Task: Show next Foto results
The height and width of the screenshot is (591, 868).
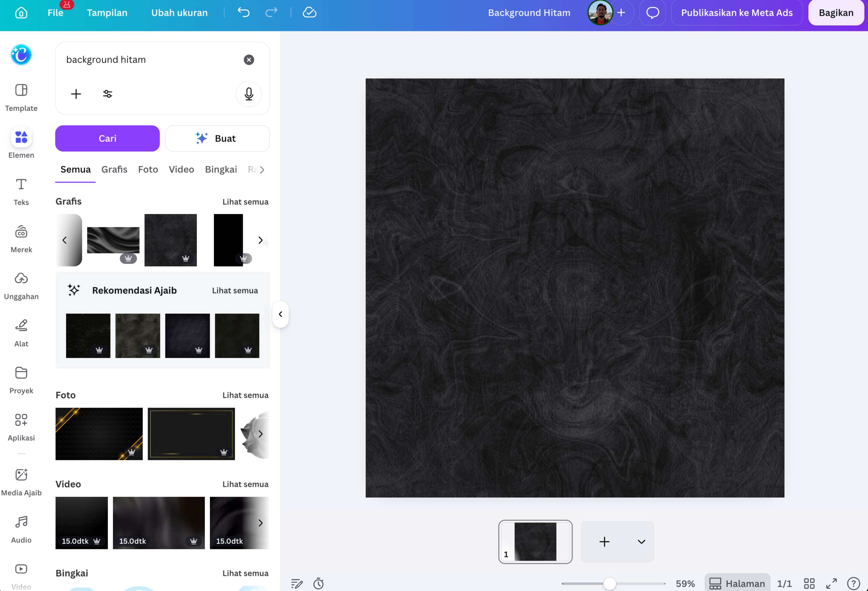Action: tap(260, 434)
